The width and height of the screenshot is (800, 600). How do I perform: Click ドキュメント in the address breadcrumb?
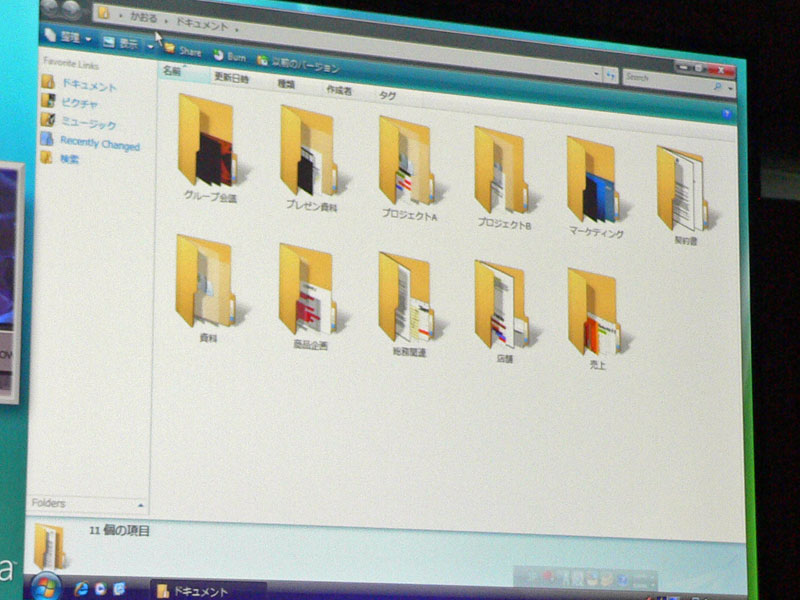[202, 24]
